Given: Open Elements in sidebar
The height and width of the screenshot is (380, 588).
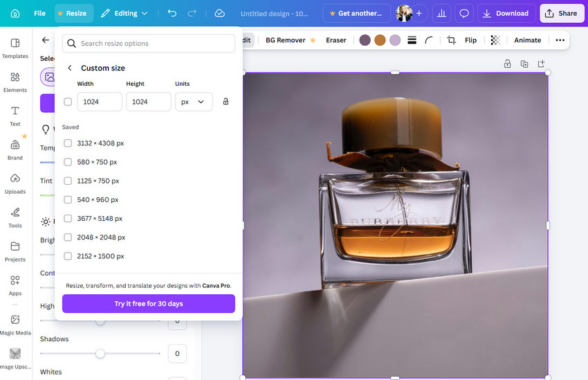Looking at the screenshot, I should pos(15,82).
